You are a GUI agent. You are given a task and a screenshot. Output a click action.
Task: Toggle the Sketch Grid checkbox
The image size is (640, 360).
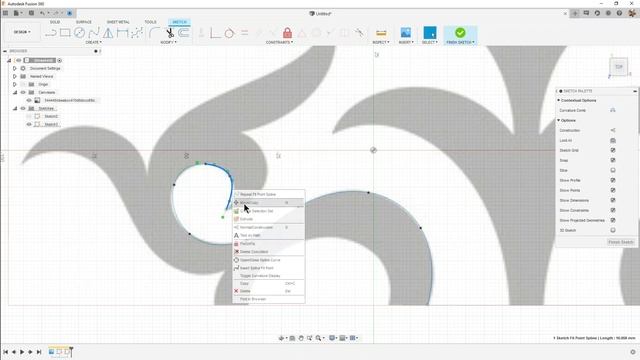click(x=613, y=150)
